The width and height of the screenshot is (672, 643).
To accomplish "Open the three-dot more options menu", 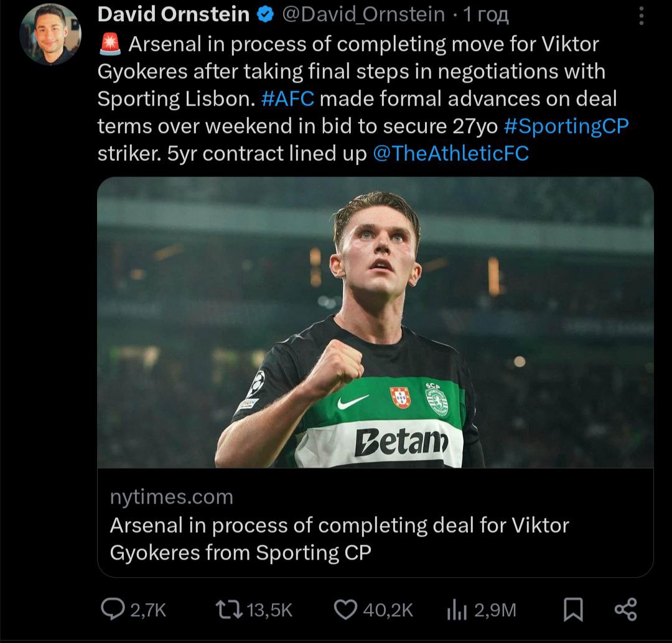I will pos(642,16).
